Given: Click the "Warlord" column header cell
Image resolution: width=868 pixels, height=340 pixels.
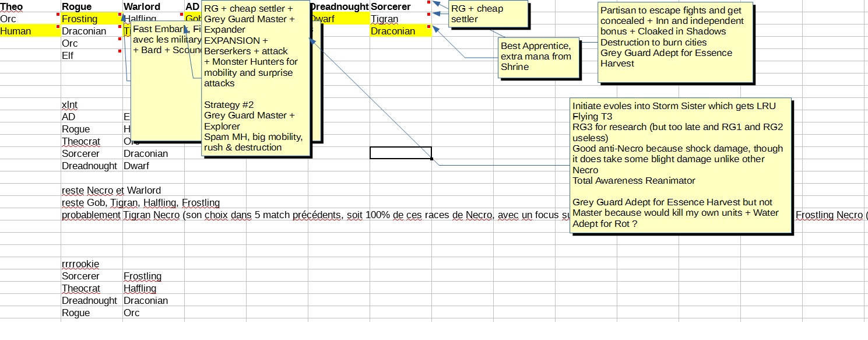Looking at the screenshot, I should (x=142, y=6).
